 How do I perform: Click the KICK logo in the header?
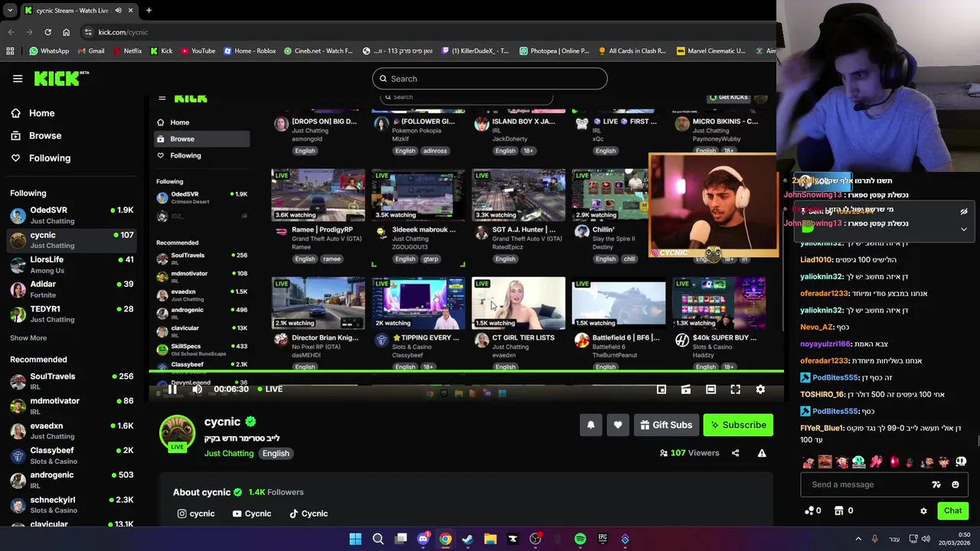coord(60,78)
